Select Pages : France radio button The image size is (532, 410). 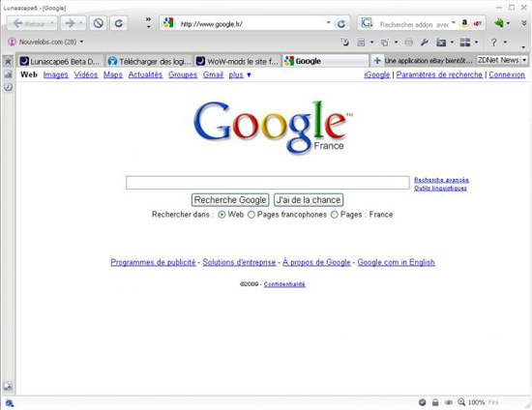point(335,215)
